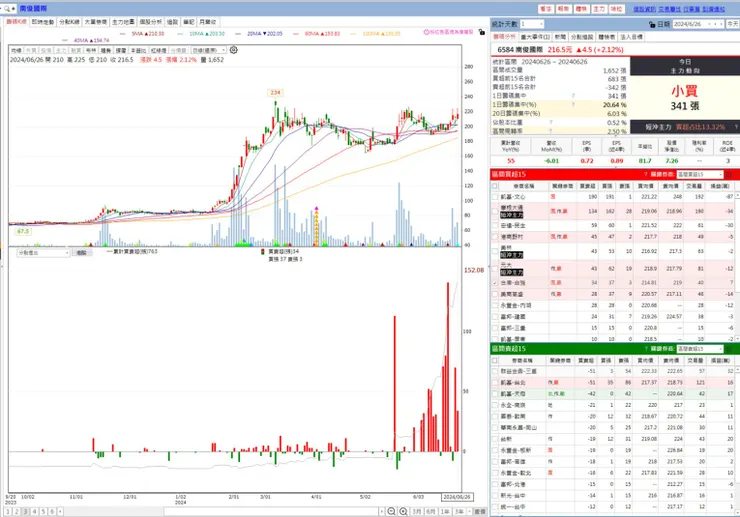This screenshot has width=740, height=517.
Task: Open 關鍵券商 dropdown in green sell header
Action: [x=700, y=349]
